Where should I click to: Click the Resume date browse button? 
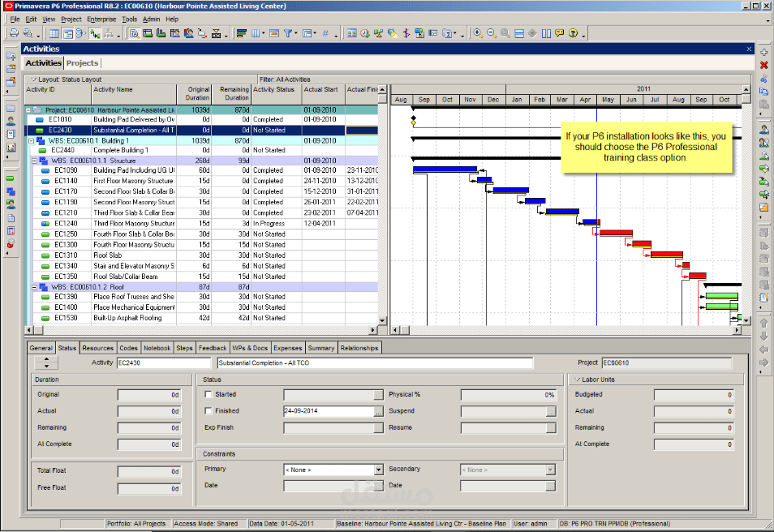[x=551, y=428]
